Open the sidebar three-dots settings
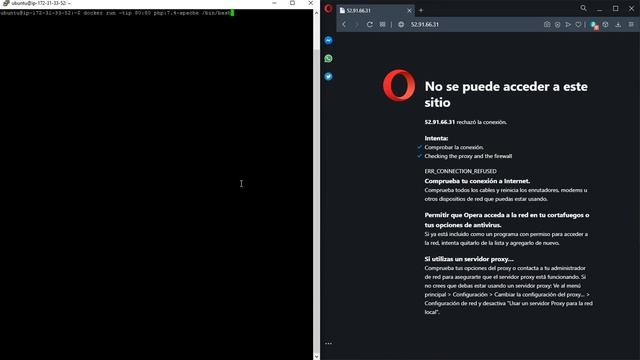Image resolution: width=640 pixels, height=360 pixels. (328, 343)
